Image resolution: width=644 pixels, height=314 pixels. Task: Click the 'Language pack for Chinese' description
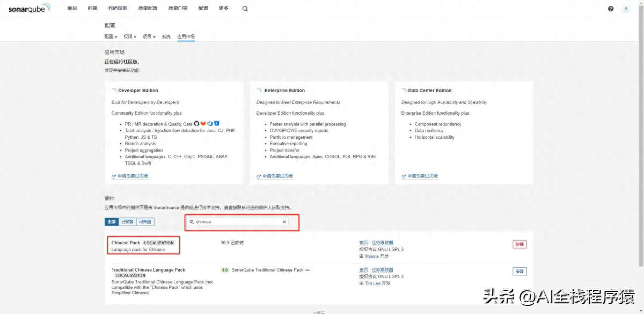coord(138,249)
